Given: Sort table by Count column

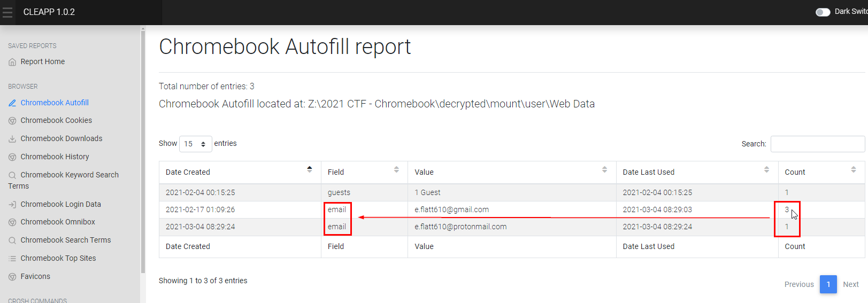Looking at the screenshot, I should [x=821, y=172].
